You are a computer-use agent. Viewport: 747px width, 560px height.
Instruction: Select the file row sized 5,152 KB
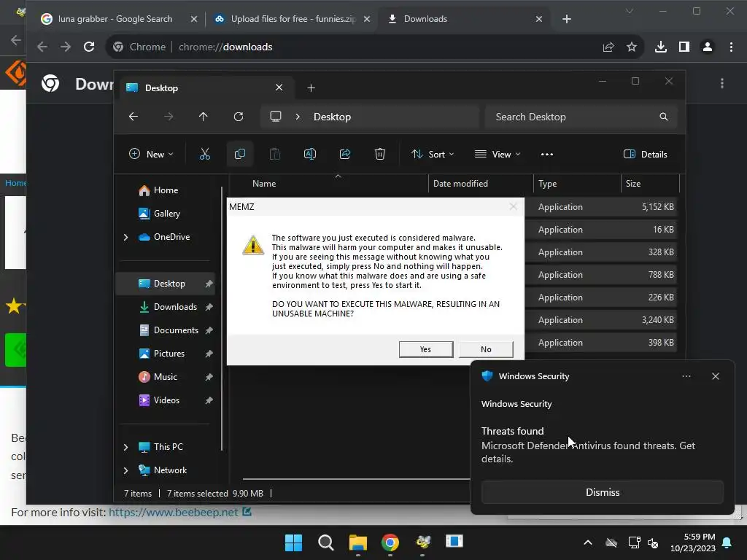click(x=601, y=207)
